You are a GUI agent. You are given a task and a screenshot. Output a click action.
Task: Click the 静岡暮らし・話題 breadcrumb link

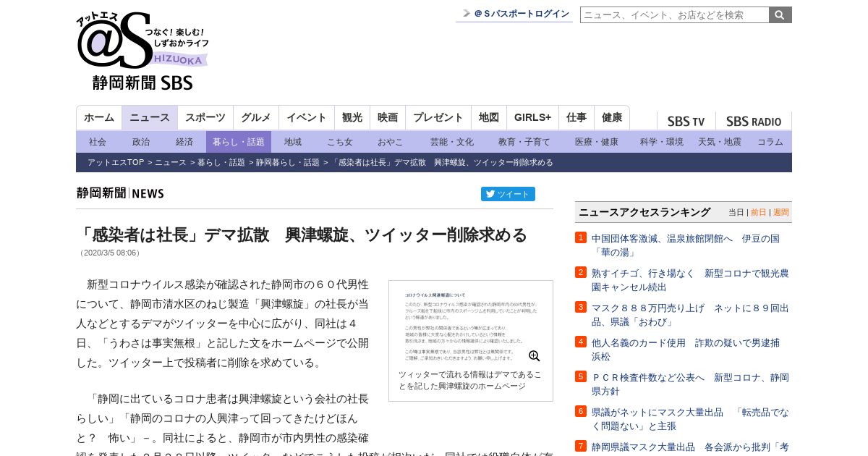tap(288, 162)
